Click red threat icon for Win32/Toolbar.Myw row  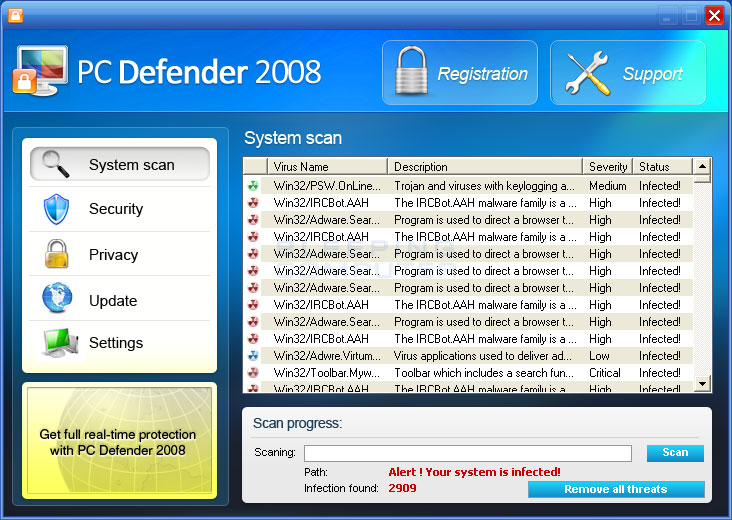pos(253,372)
